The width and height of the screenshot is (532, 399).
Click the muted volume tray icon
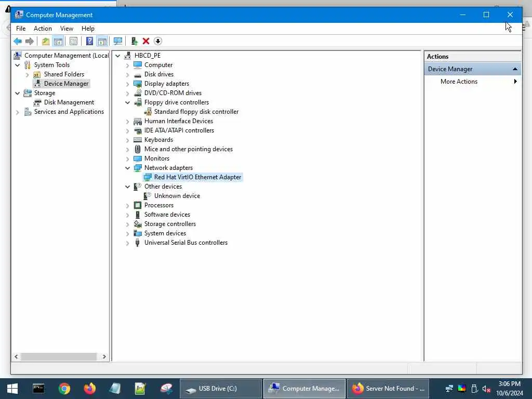click(x=486, y=389)
